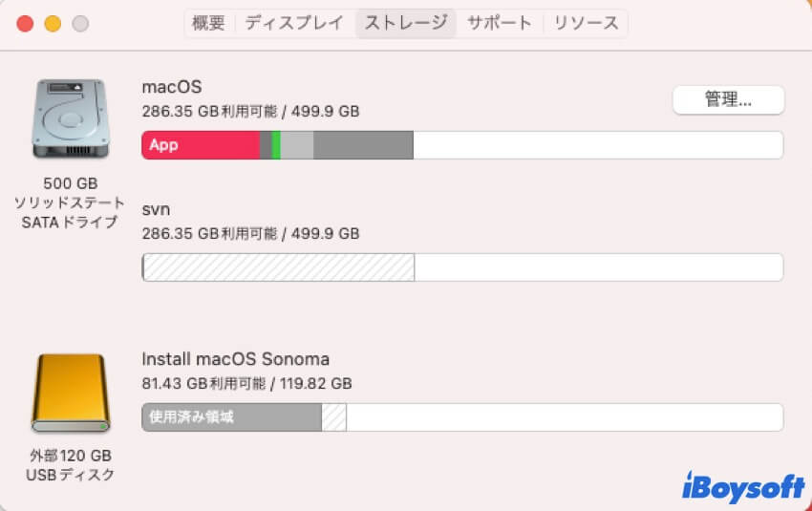Click the dark gray segment after light gray
Viewport: 812px width, 511px height.
363,145
